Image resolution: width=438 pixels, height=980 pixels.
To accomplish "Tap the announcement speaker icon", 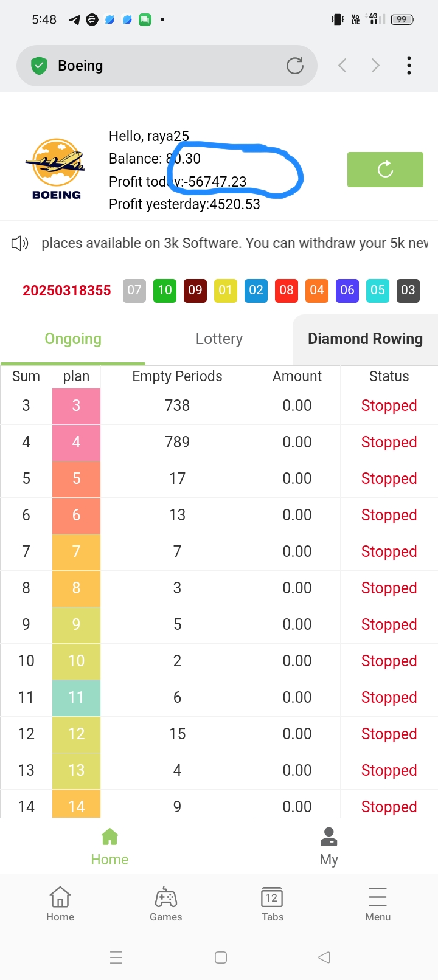I will [x=20, y=244].
